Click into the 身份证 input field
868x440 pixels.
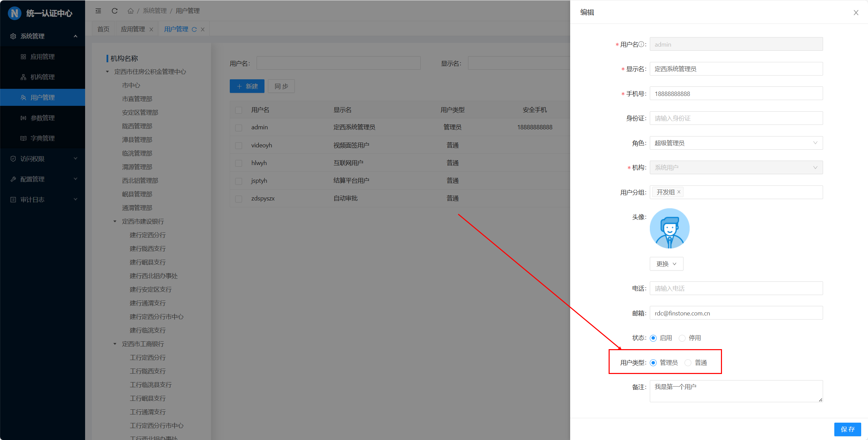click(x=736, y=118)
